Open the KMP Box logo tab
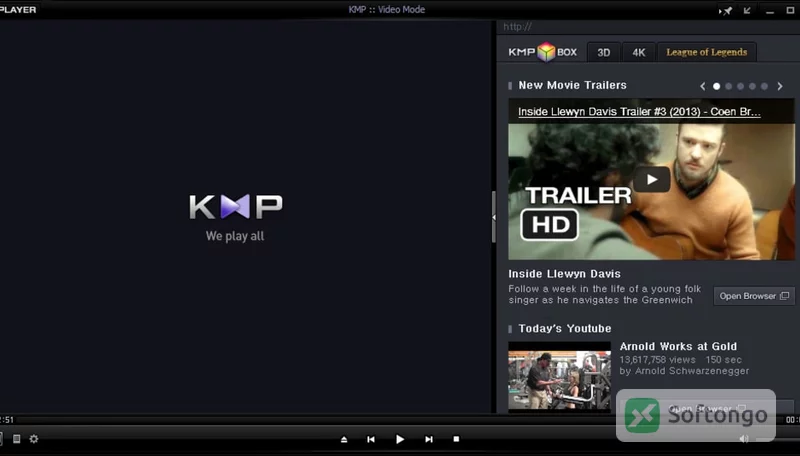This screenshot has height=456, width=800. point(542,52)
